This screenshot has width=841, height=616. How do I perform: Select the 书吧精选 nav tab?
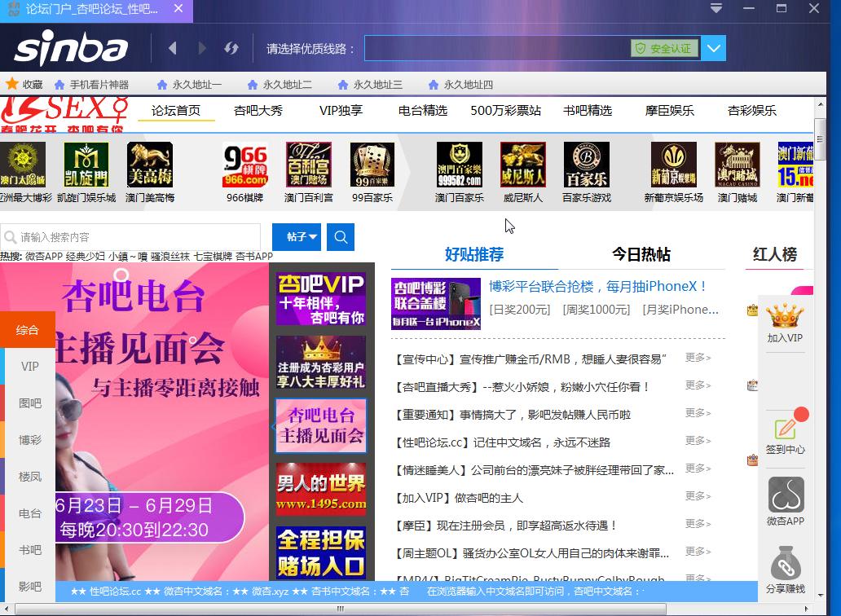tap(588, 111)
